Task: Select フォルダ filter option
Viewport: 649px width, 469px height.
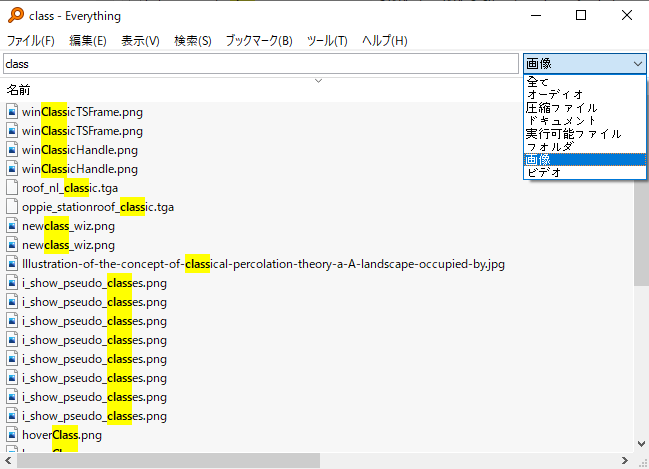Action: 584,147
